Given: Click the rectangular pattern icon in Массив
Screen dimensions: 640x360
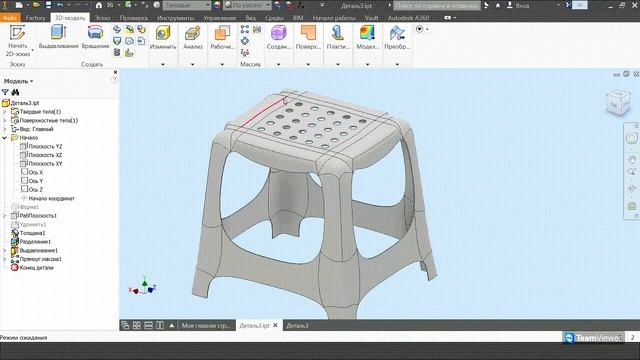Looking at the screenshot, I should [x=245, y=29].
